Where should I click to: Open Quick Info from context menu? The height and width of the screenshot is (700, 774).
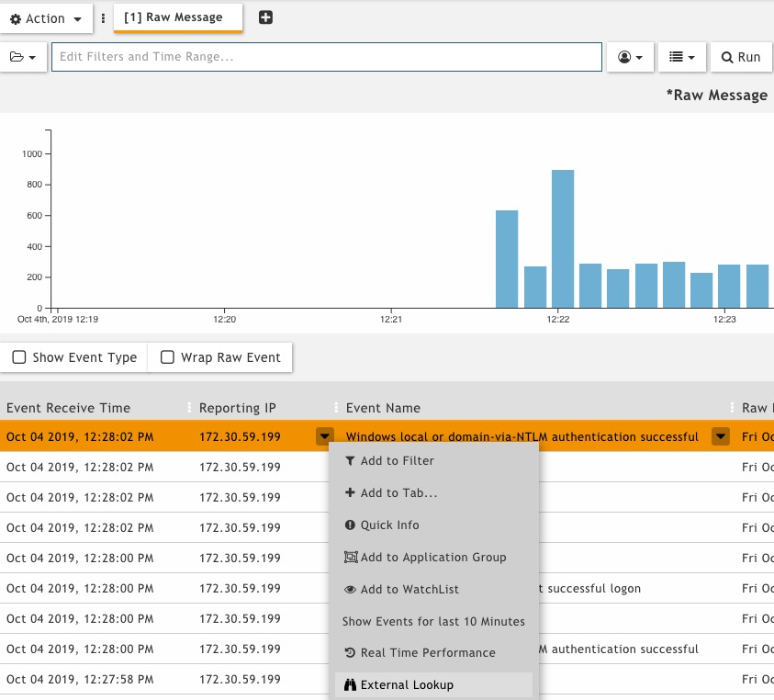389,525
